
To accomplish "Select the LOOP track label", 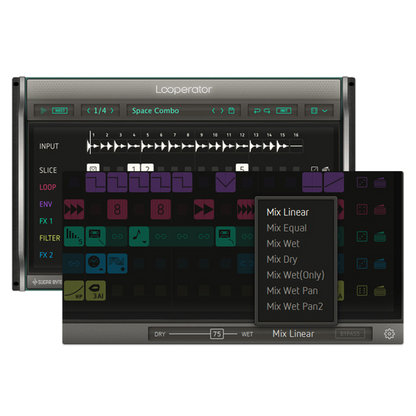I will click(48, 187).
